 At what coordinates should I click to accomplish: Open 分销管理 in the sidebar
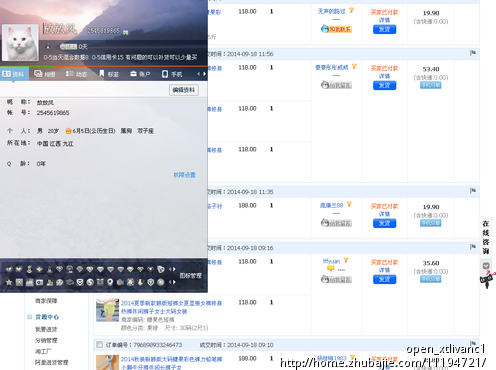[46, 340]
